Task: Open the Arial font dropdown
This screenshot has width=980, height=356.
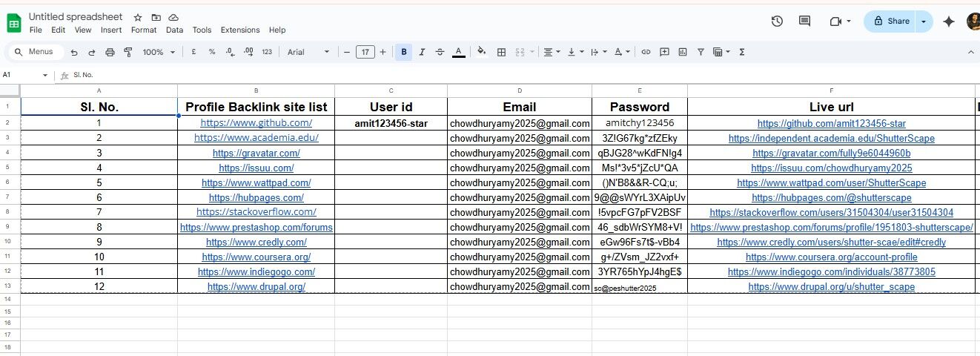Action: [308, 52]
